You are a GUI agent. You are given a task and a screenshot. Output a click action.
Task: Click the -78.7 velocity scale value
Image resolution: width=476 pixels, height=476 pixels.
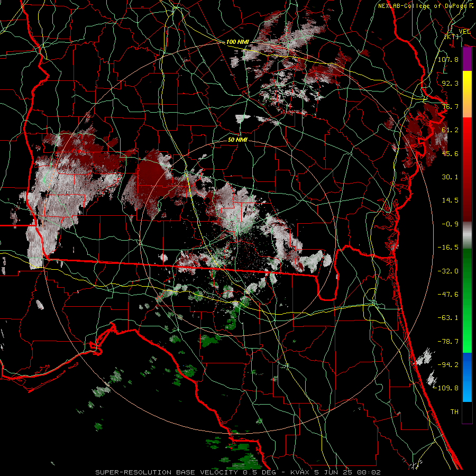click(x=448, y=342)
